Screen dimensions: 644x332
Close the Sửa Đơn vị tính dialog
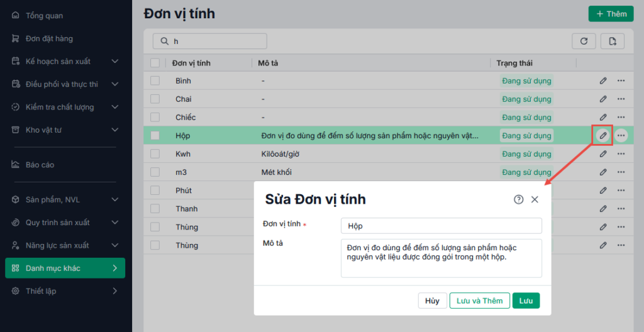click(535, 199)
